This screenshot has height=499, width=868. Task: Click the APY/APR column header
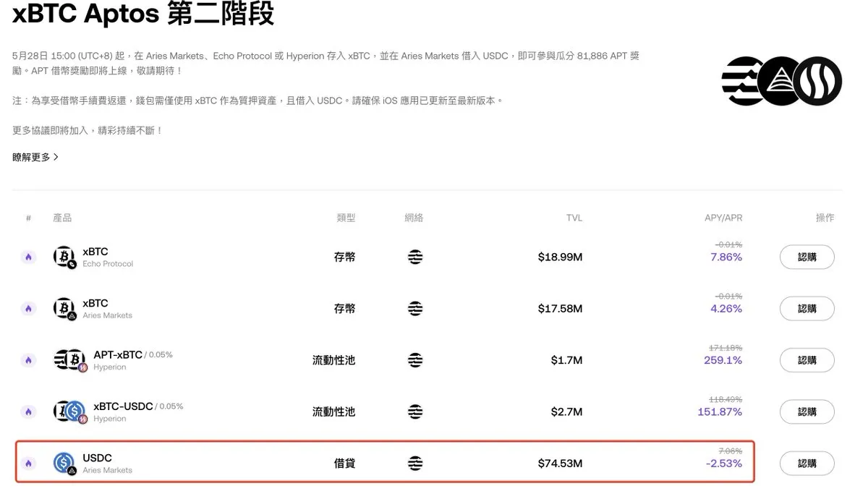pos(723,218)
